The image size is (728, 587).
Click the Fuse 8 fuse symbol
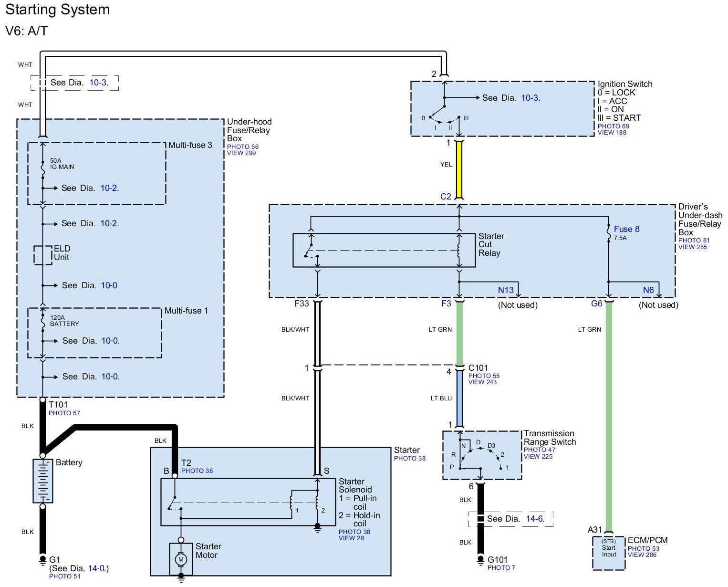tap(609, 233)
